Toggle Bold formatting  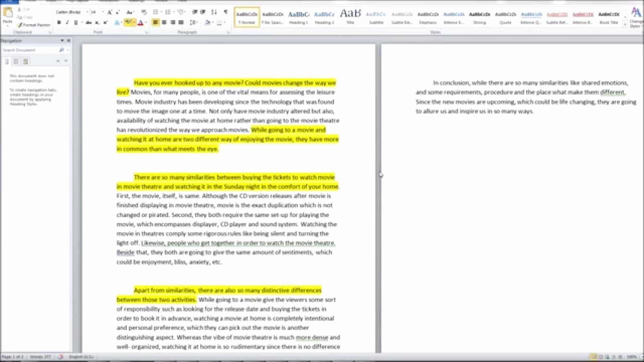click(59, 23)
